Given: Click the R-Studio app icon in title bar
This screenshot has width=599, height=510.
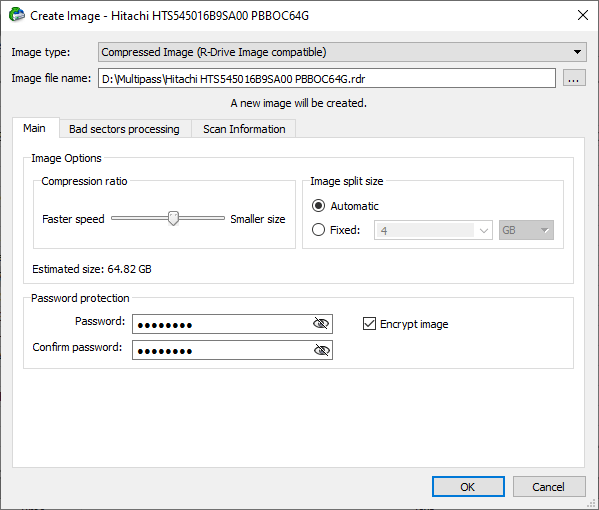Looking at the screenshot, I should [x=16, y=15].
